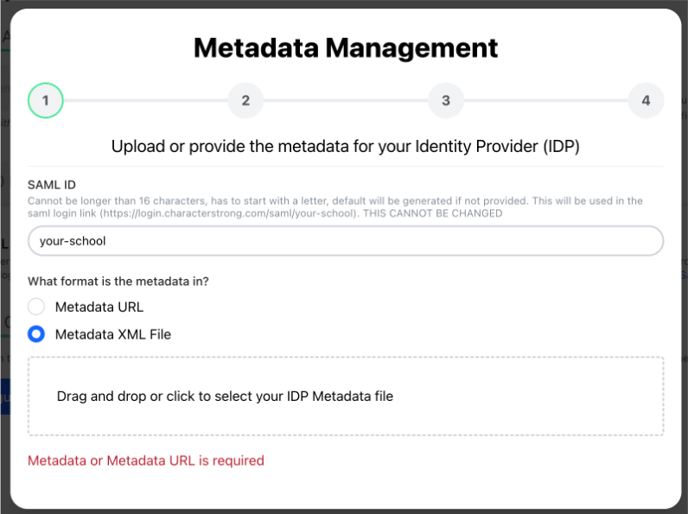This screenshot has height=514, width=688.
Task: Click "Drag and drop or click to select" text
Action: (225, 396)
